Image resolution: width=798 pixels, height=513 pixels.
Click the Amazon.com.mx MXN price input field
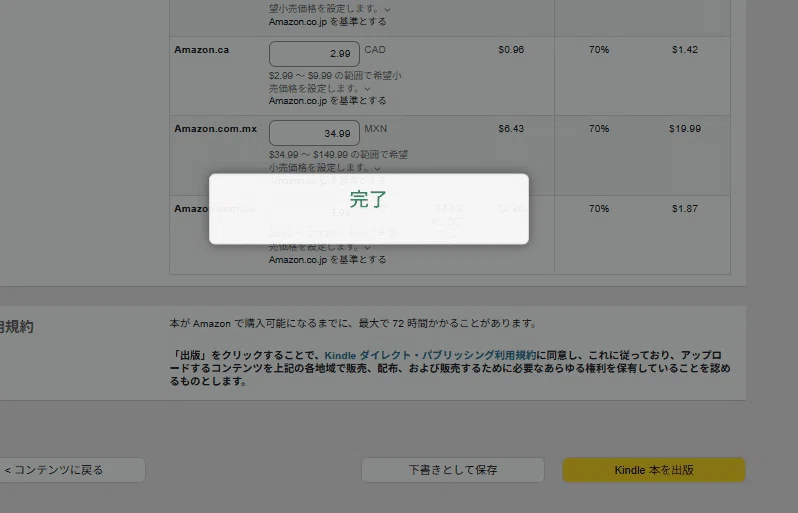[314, 133]
